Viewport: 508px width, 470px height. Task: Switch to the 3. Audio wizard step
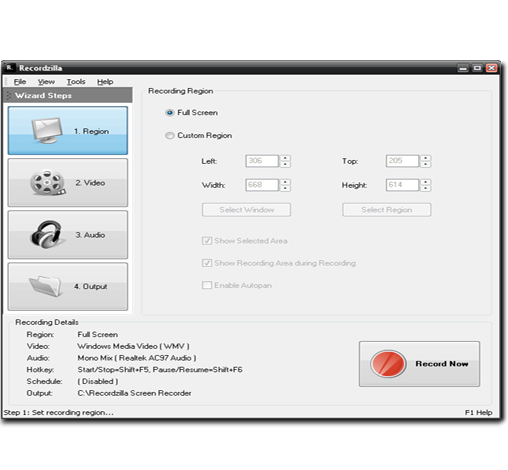(68, 235)
